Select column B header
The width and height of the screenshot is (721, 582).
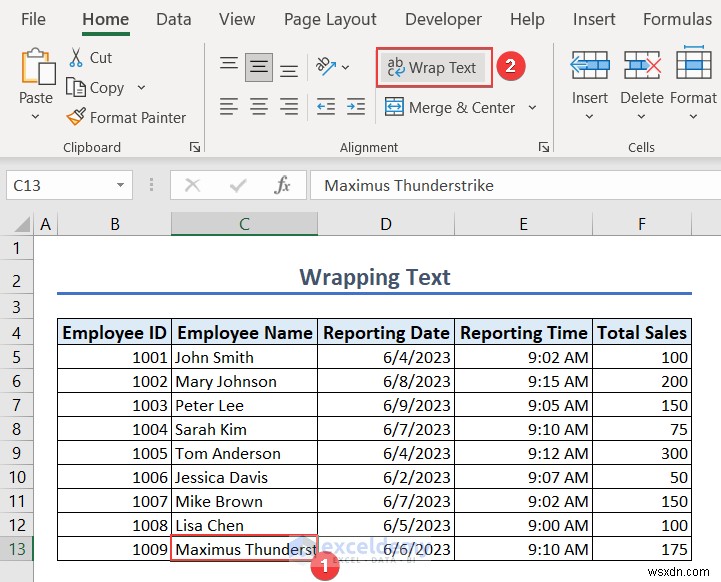click(x=114, y=224)
